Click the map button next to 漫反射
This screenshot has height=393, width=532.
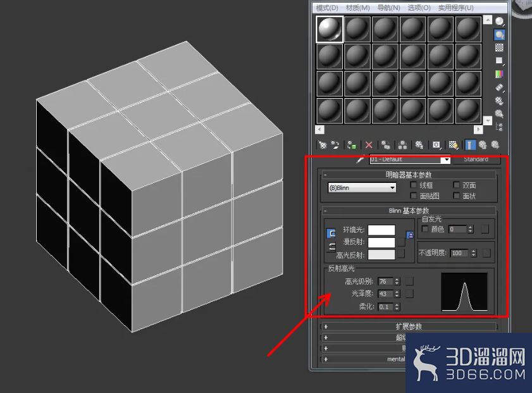402,242
